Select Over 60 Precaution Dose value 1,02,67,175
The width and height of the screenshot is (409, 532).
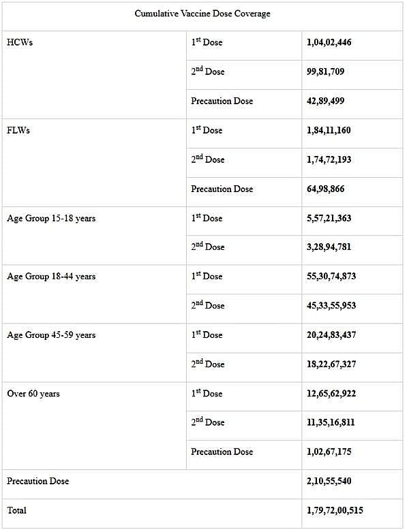[x=329, y=452]
